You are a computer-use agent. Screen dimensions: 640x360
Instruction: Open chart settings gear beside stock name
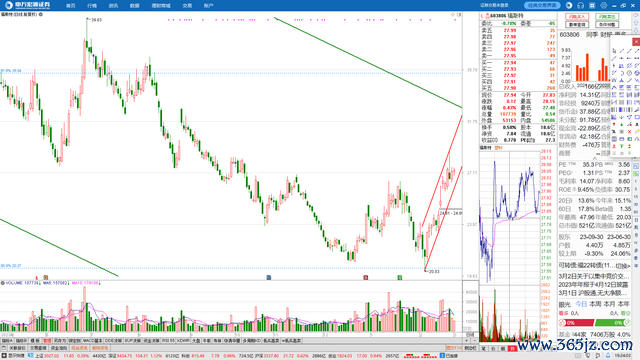coord(41,14)
